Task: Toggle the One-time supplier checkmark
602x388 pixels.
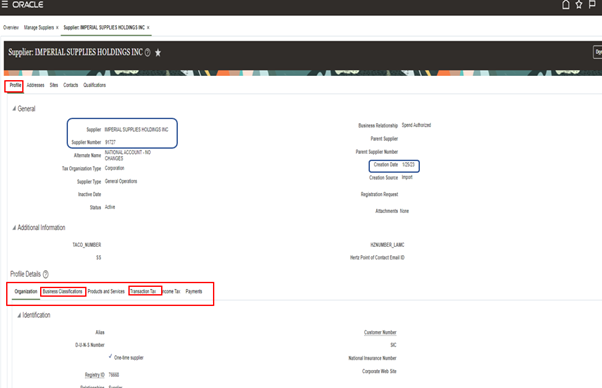Action: (x=111, y=357)
